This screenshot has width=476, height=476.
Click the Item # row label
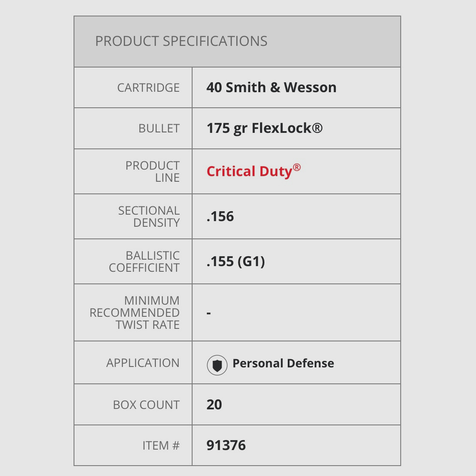161,446
